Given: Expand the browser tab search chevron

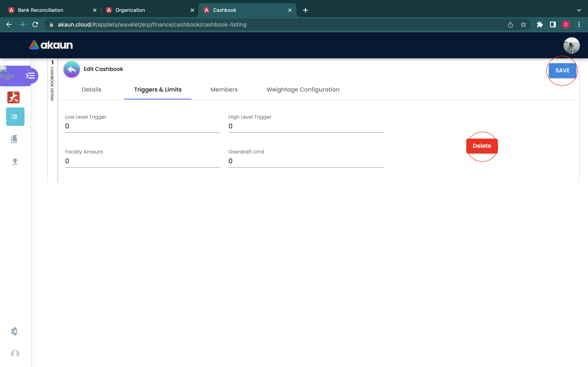Looking at the screenshot, I should tap(579, 10).
